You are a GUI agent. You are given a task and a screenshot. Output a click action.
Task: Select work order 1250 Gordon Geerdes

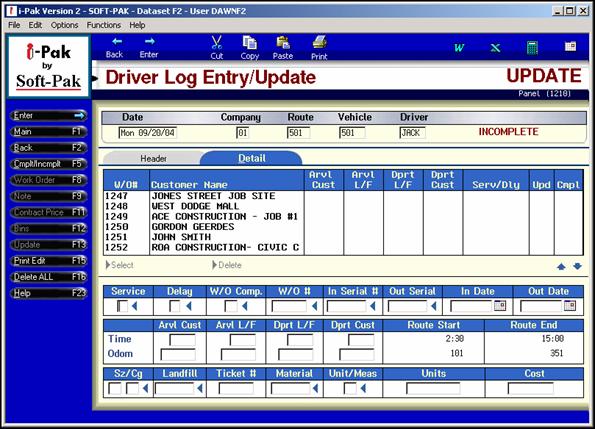coord(343,227)
